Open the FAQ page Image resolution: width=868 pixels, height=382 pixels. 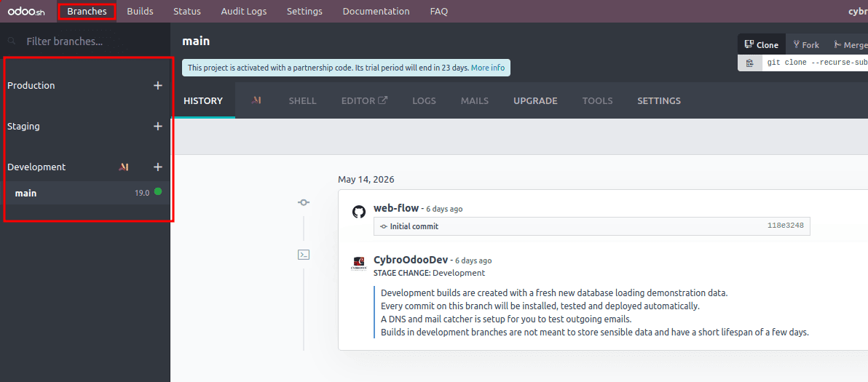439,11
